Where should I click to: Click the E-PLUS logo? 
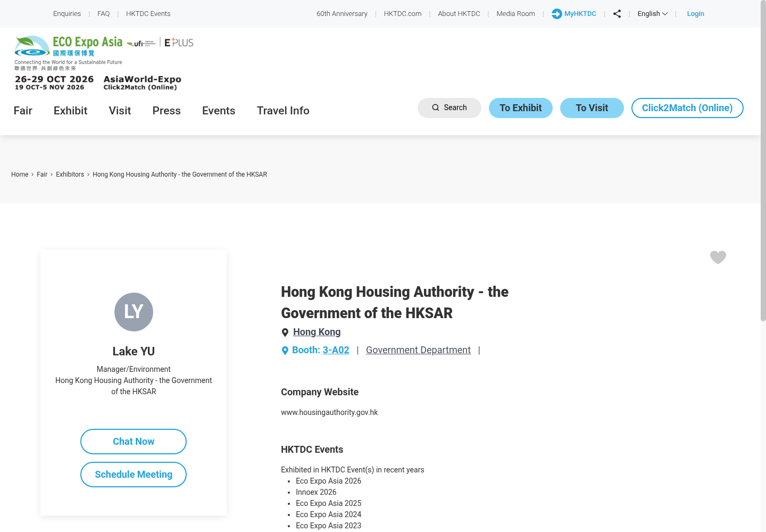179,43
